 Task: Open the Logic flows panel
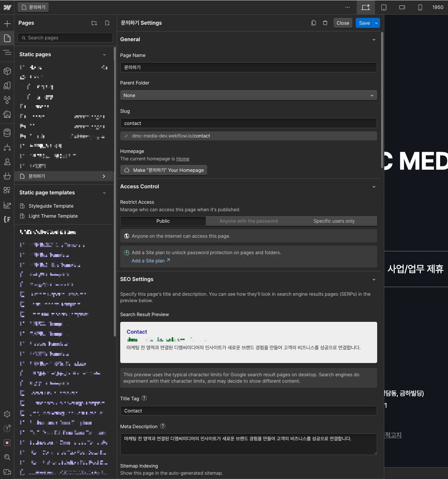point(7,147)
